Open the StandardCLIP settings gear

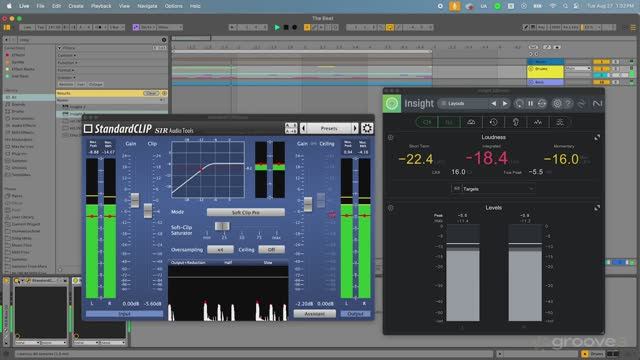coord(367,128)
